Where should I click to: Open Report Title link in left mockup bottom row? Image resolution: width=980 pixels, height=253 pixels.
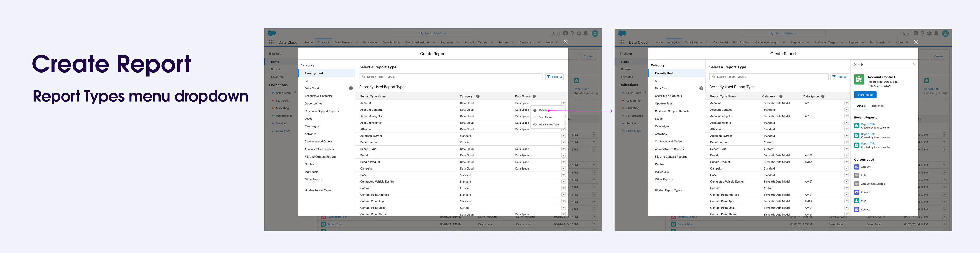334,224
